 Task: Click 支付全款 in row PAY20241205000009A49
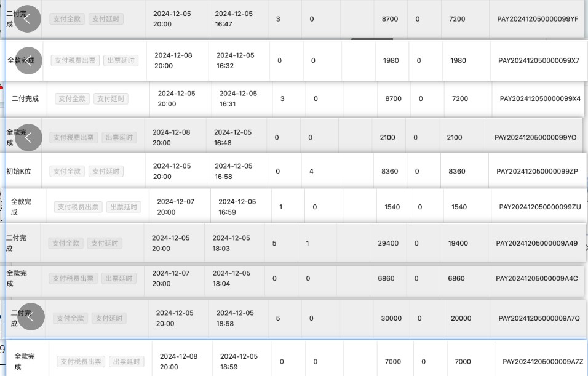65,243
